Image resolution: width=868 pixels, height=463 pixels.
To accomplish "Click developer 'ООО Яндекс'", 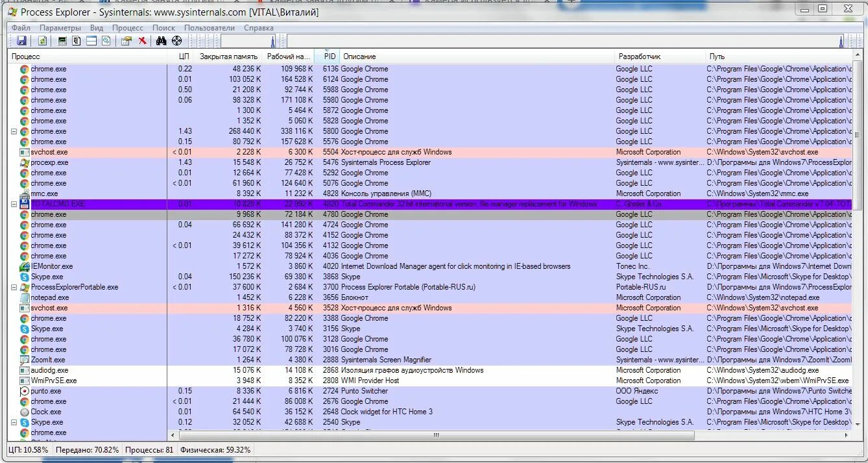I will coord(637,391).
